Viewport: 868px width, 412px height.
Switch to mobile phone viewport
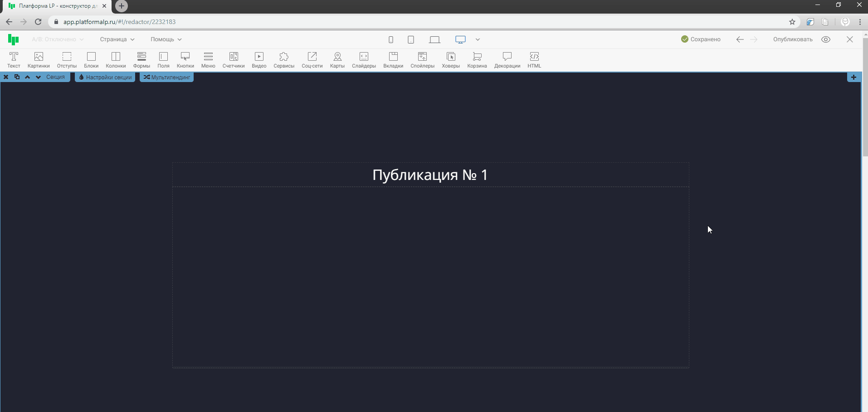click(390, 40)
